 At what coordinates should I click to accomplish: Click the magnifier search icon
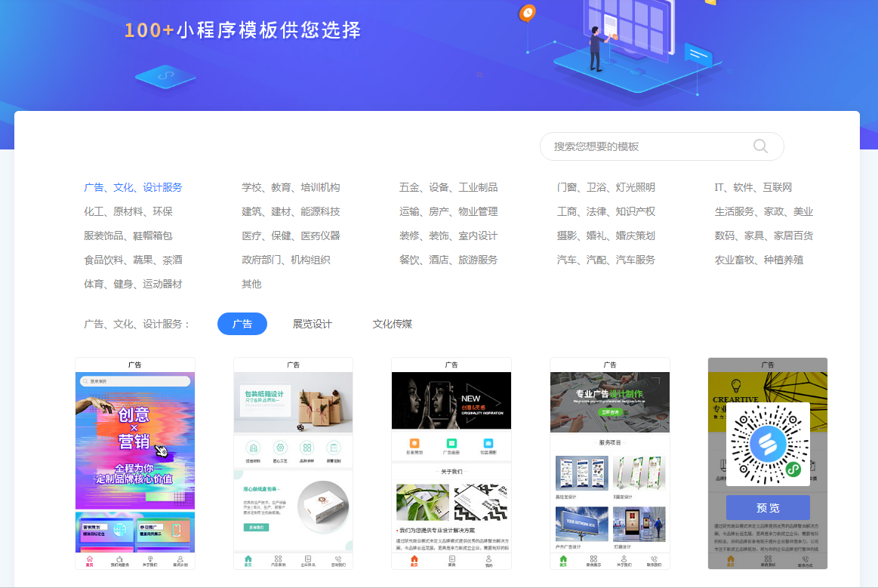(759, 146)
